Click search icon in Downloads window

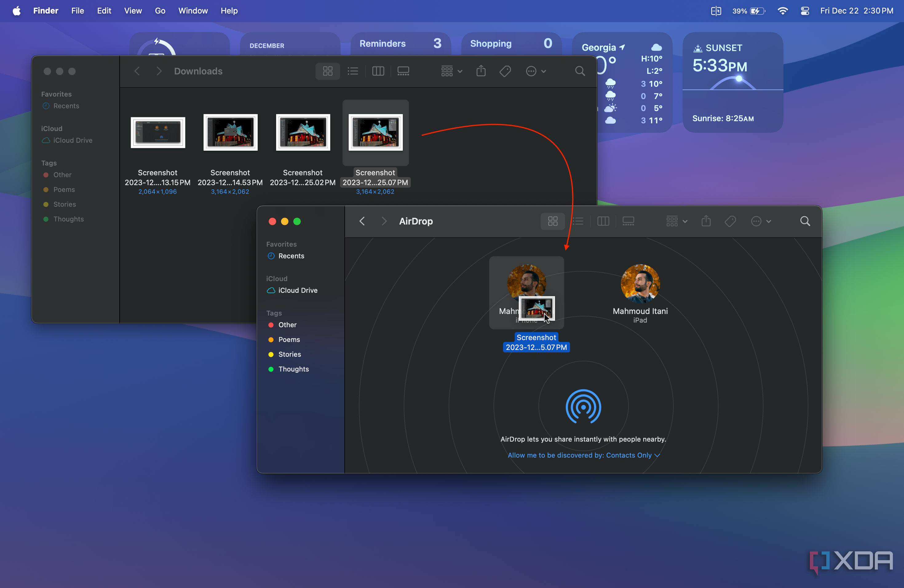pyautogui.click(x=580, y=71)
